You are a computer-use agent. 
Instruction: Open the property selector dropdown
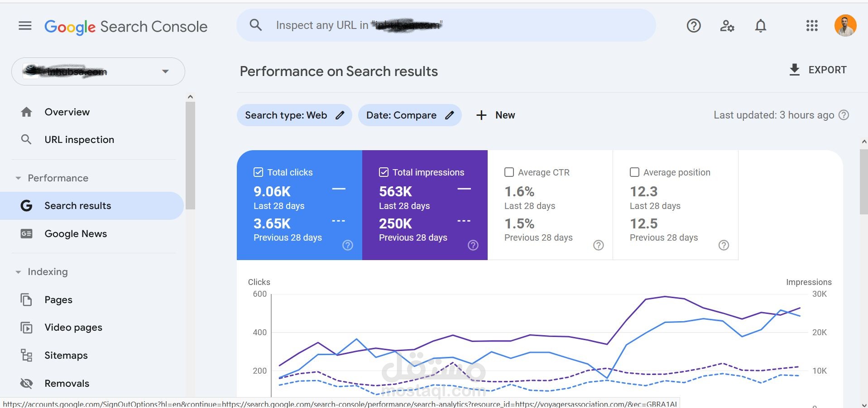pos(165,71)
